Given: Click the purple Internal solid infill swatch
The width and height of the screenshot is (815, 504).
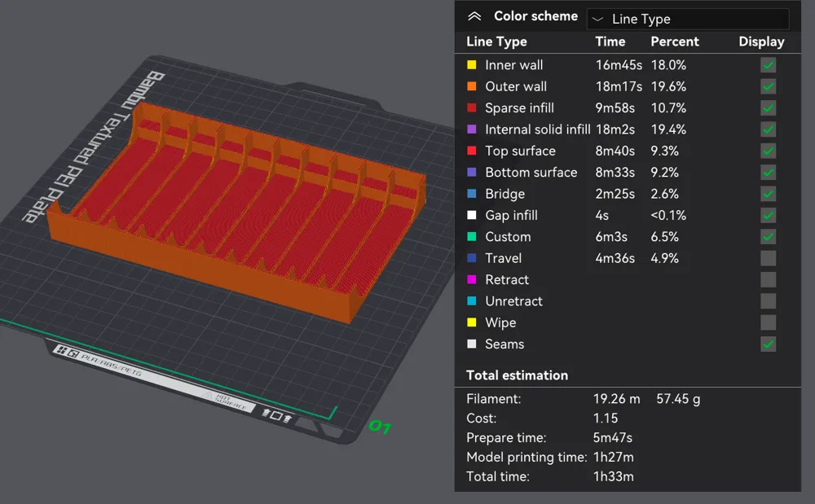Looking at the screenshot, I should tap(471, 129).
